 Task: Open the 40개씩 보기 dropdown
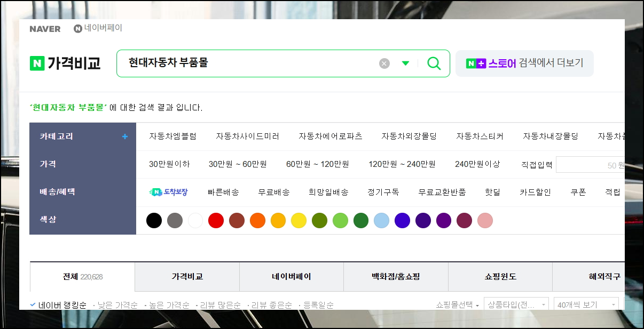click(586, 305)
